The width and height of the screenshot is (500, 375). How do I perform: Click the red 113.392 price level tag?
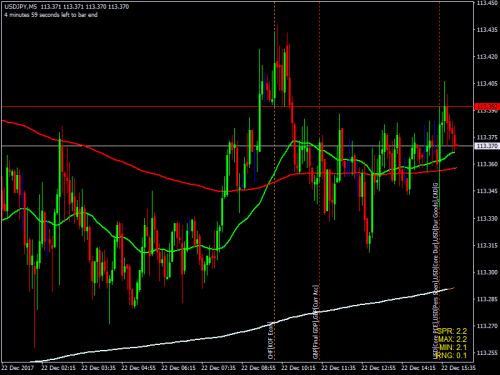487,107
